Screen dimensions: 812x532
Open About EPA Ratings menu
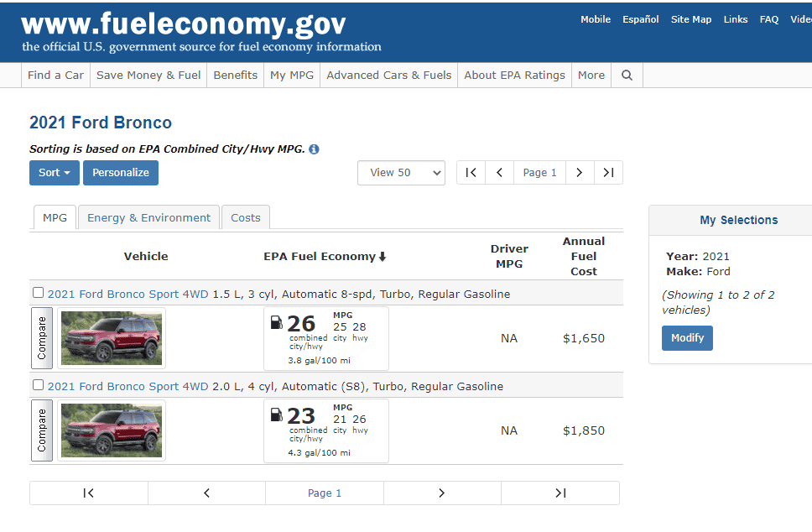tap(515, 76)
